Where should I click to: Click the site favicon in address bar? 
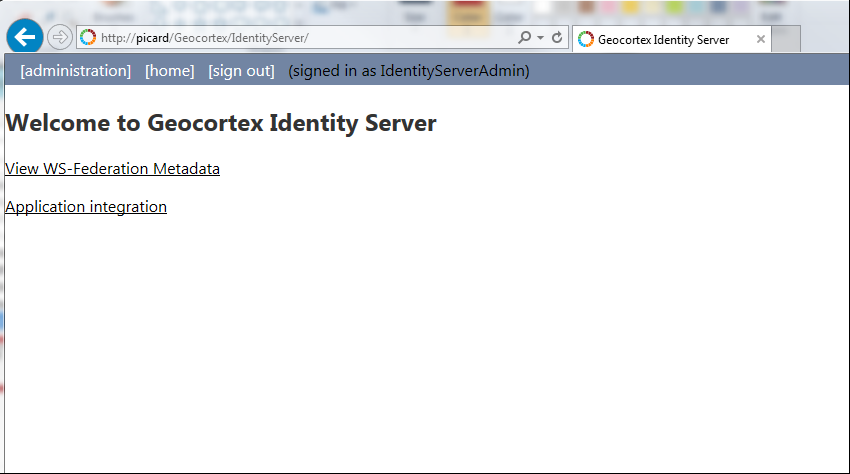click(x=88, y=37)
